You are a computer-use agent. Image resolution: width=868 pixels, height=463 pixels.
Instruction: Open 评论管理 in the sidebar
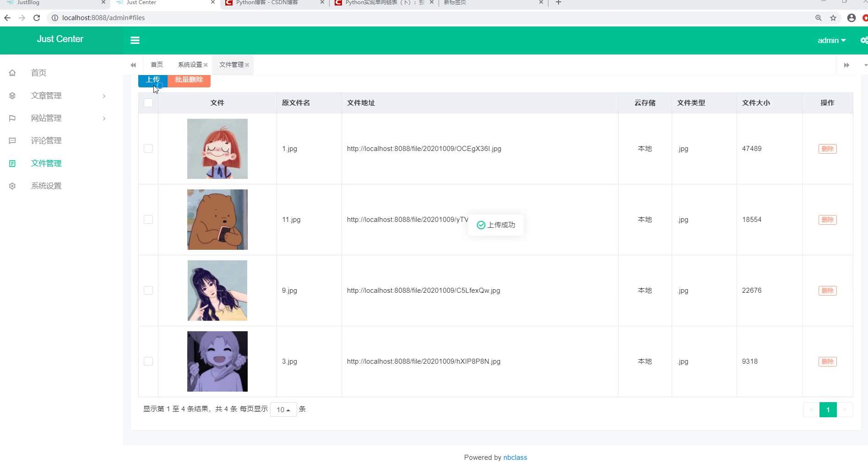pyautogui.click(x=46, y=140)
